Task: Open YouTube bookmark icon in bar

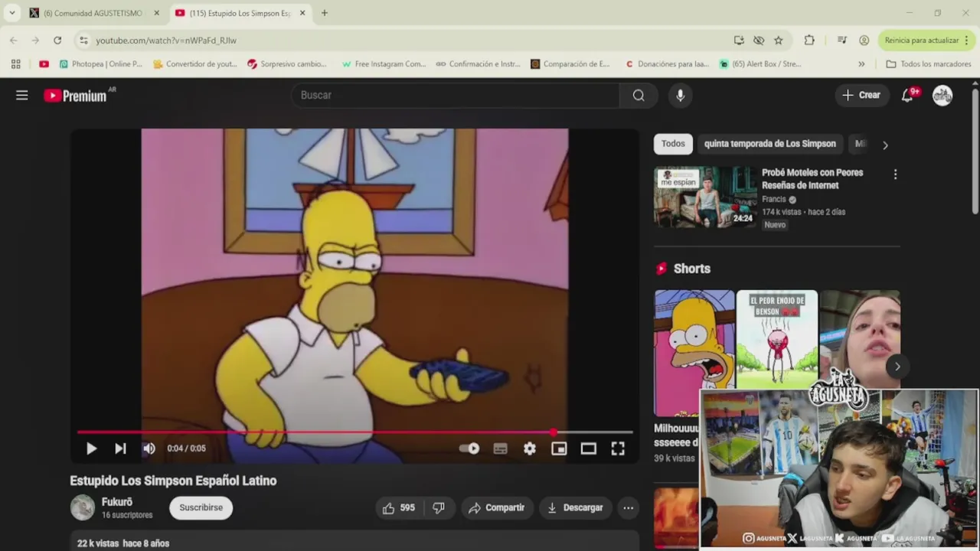Action: pos(44,64)
